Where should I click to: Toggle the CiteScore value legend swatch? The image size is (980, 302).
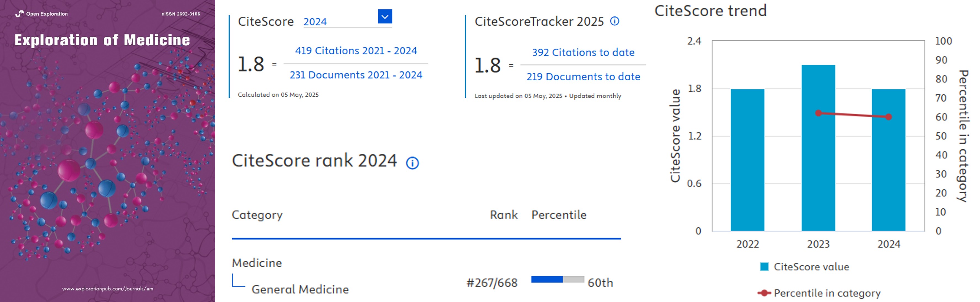[764, 267]
